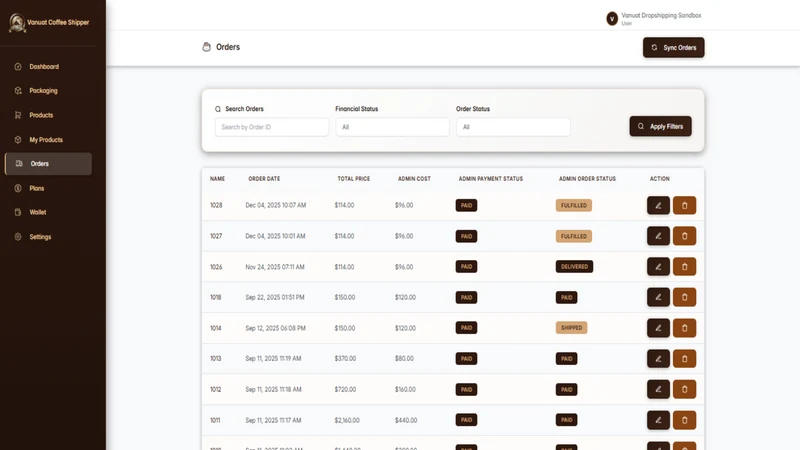Click the Wallet icon in sidebar

pyautogui.click(x=18, y=212)
